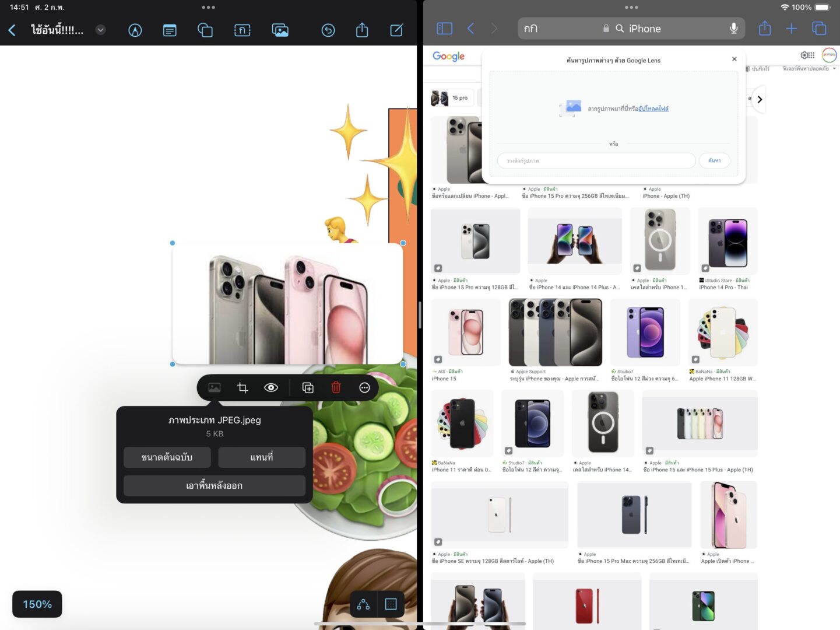Go forward in Safari
The width and height of the screenshot is (840, 630).
pos(494,28)
